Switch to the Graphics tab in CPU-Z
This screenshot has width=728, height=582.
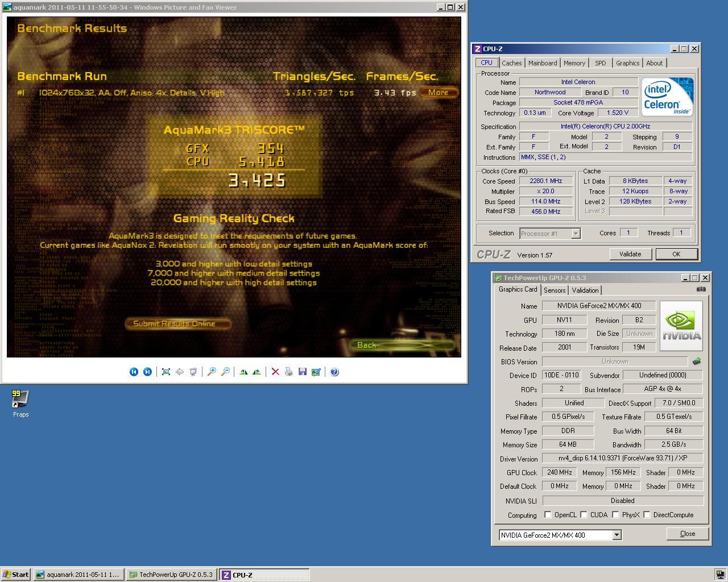tap(628, 63)
